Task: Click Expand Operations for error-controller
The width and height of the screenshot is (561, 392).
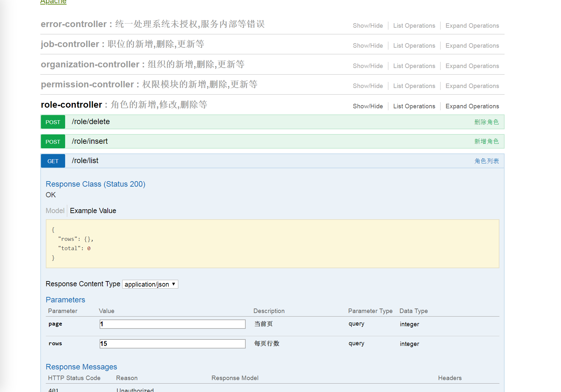Action: [472, 26]
